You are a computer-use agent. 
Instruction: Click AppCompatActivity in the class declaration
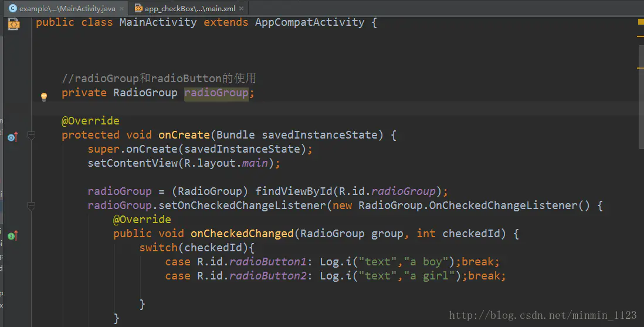pyautogui.click(x=310, y=22)
